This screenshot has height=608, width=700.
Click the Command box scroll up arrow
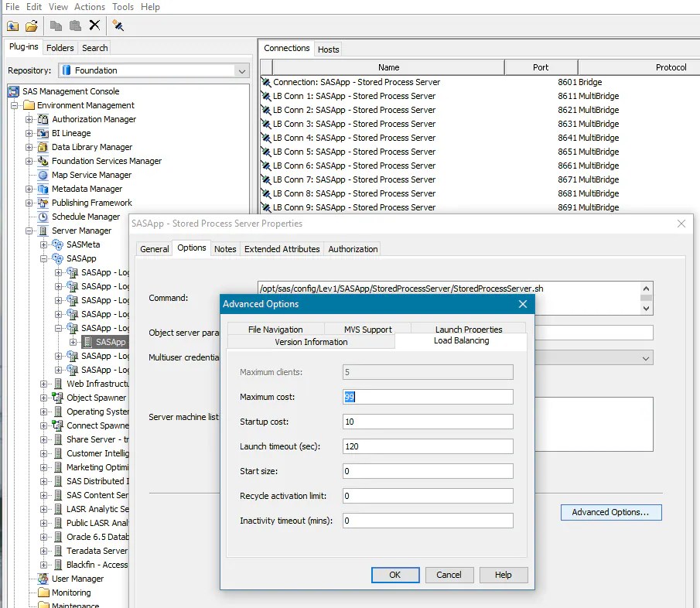(x=646, y=289)
